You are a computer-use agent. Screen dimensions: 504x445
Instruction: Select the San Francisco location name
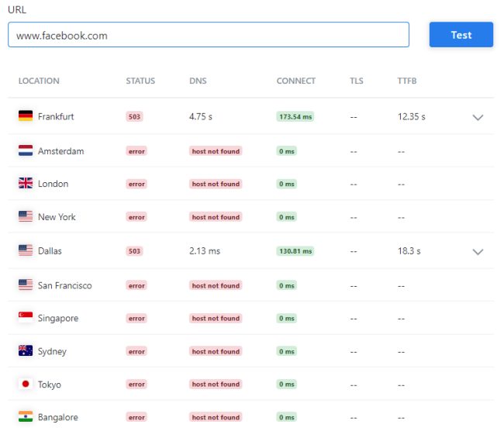pos(64,285)
